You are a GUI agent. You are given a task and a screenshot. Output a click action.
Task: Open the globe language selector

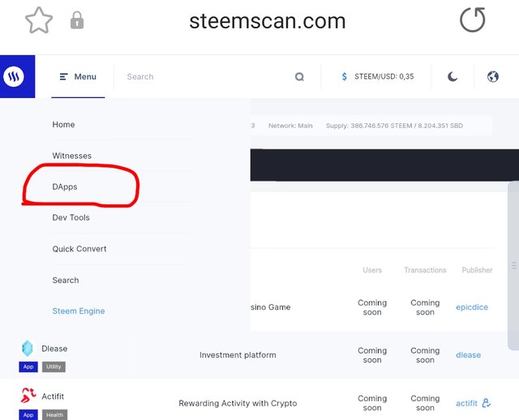492,77
